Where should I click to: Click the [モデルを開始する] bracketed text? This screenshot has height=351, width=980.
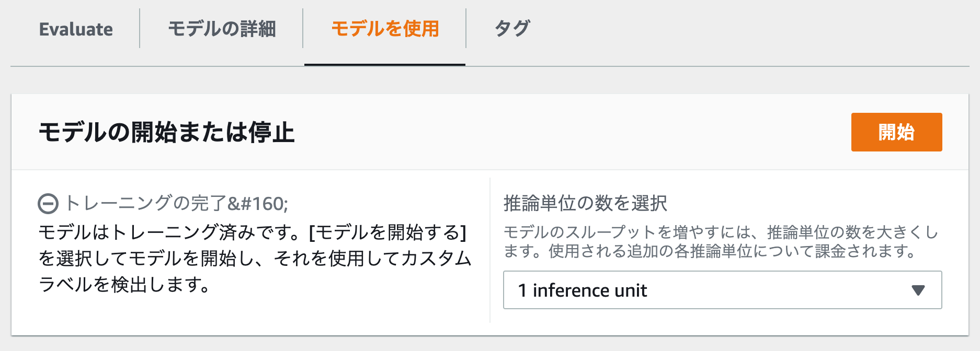tap(388, 232)
